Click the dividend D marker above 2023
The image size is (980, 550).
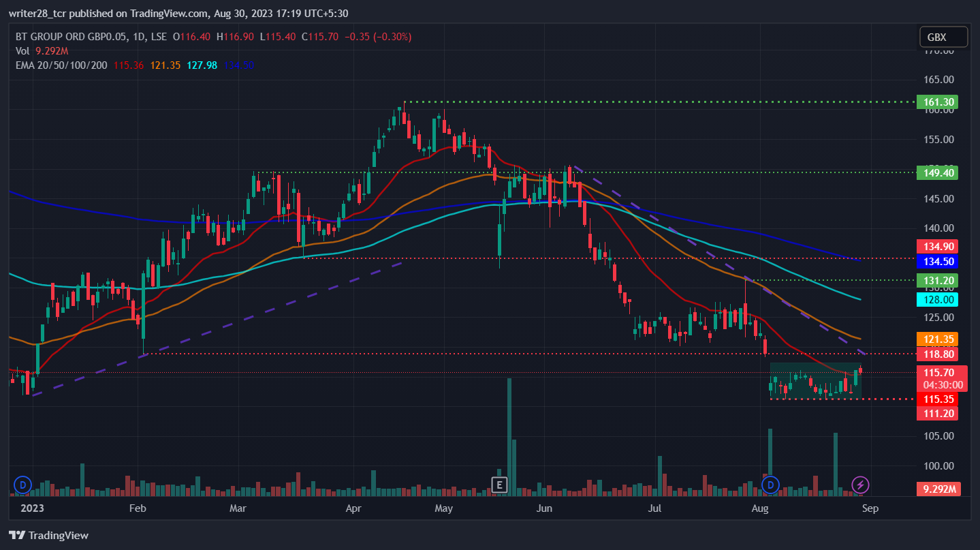tap(22, 485)
